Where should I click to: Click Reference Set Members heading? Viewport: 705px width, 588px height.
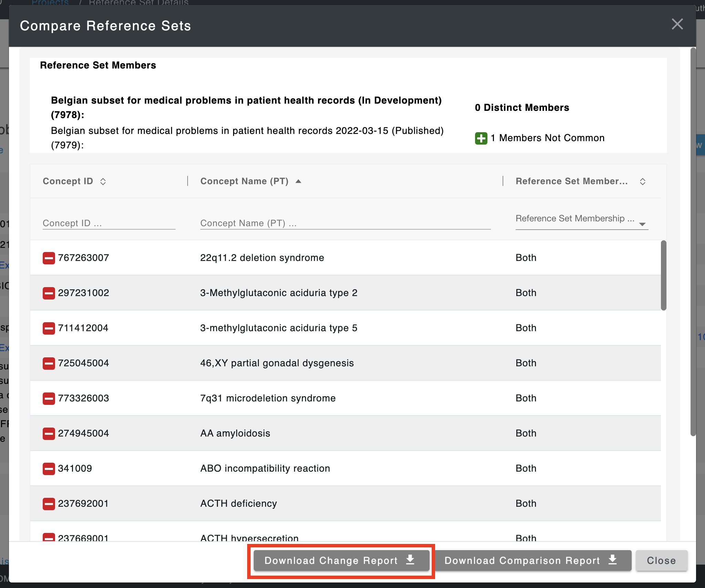click(98, 65)
